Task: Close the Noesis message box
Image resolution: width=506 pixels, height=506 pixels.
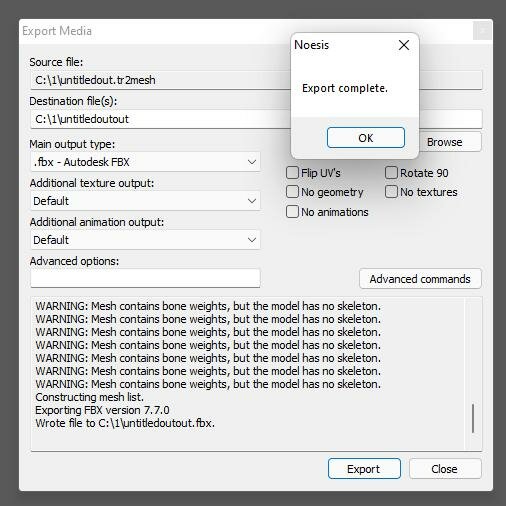Action: 404,45
